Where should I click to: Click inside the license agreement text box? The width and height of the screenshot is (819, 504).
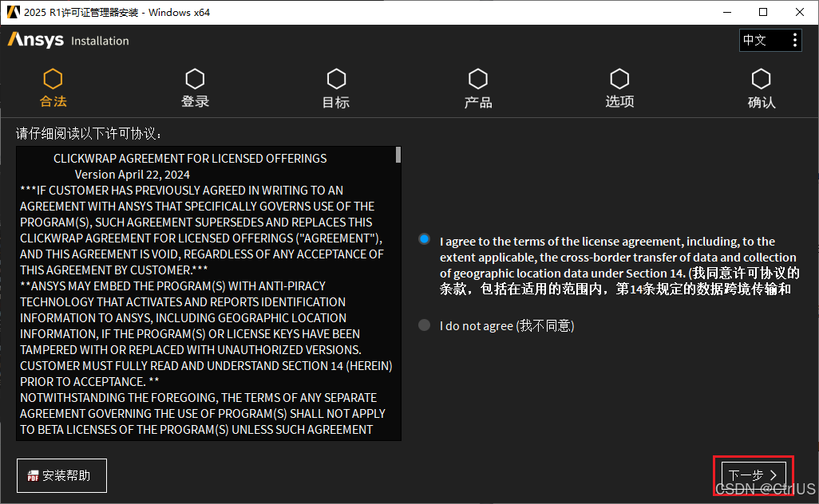pyautogui.click(x=208, y=293)
